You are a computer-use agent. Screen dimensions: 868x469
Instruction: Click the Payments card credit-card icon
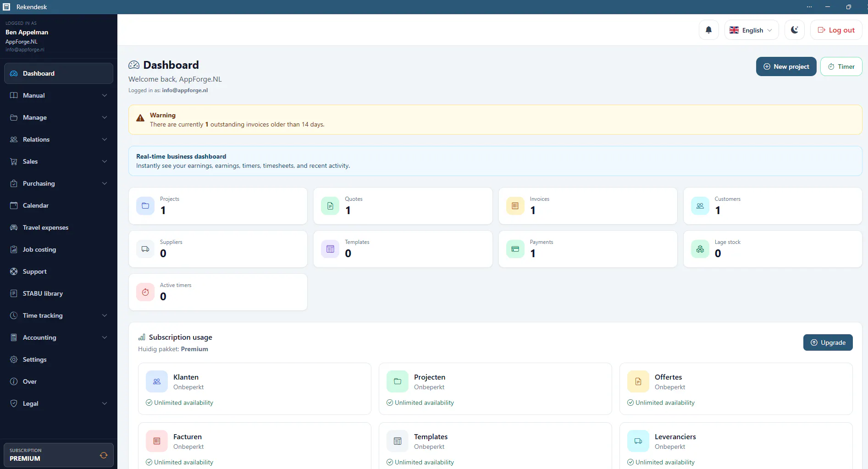coord(515,249)
